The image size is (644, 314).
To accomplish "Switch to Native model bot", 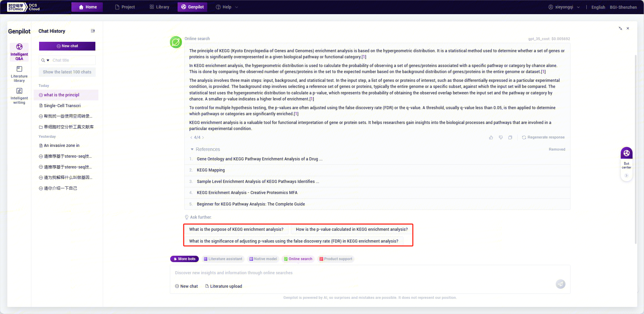I will 263,259.
